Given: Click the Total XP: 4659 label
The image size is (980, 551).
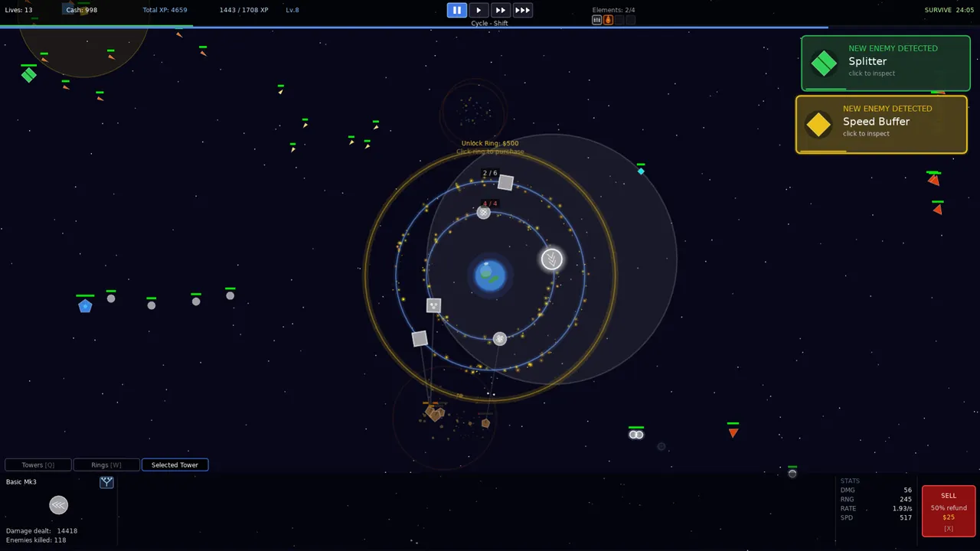Looking at the screenshot, I should (x=165, y=10).
